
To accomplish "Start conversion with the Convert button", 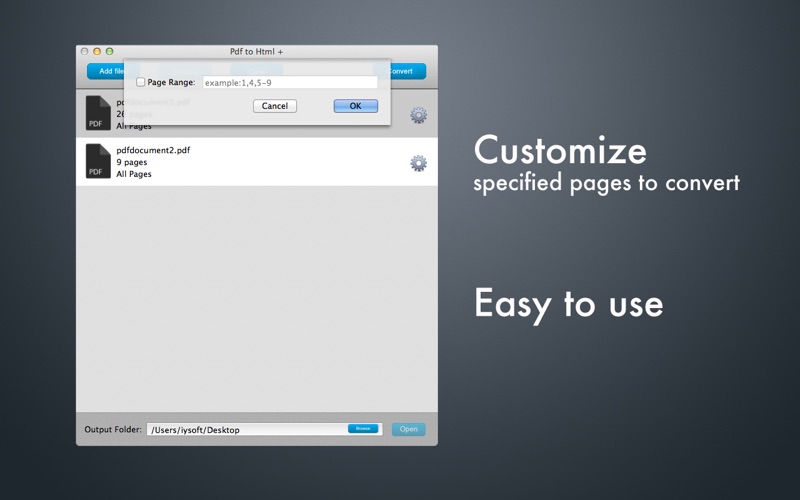I will (x=407, y=71).
